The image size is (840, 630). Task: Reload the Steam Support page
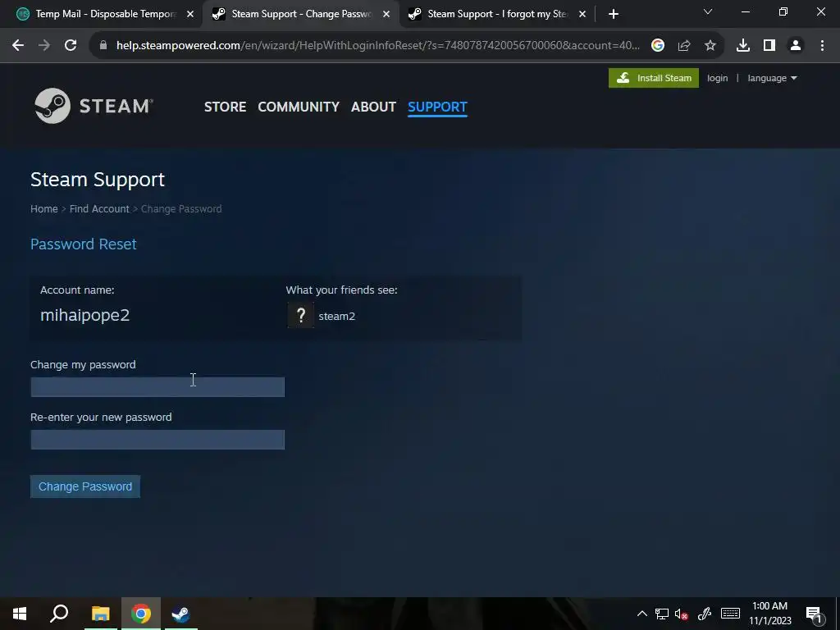71,46
